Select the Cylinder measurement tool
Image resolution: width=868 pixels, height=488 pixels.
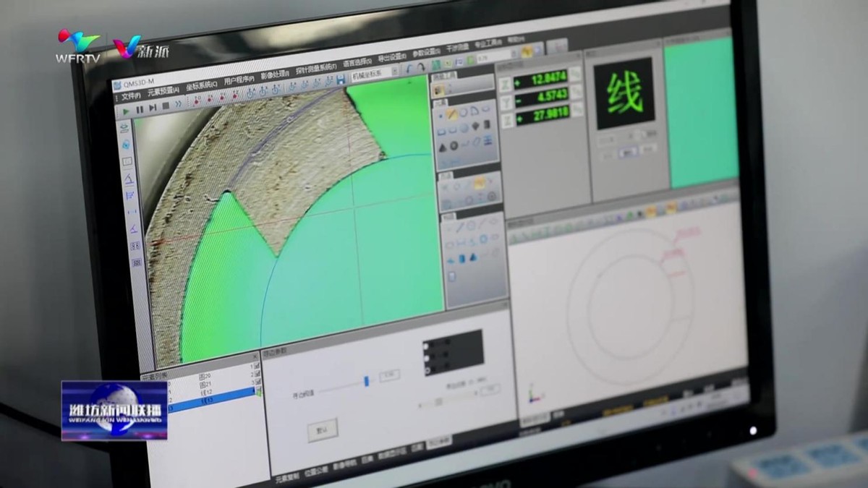pos(487,124)
